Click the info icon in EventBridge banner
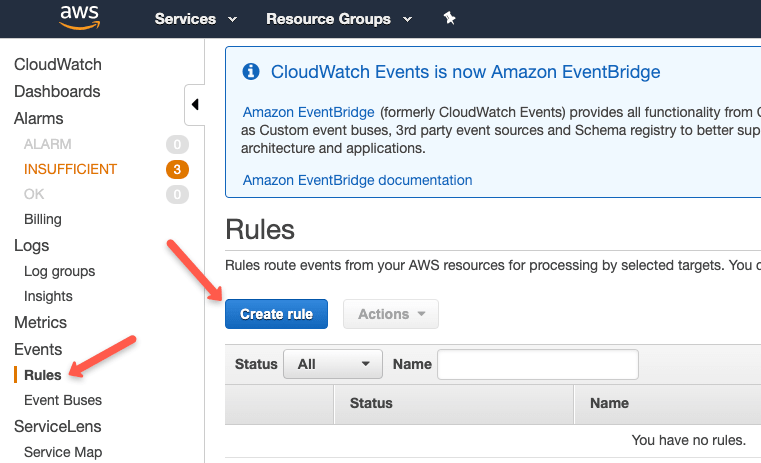Image resolution: width=761 pixels, height=463 pixels. pos(251,72)
